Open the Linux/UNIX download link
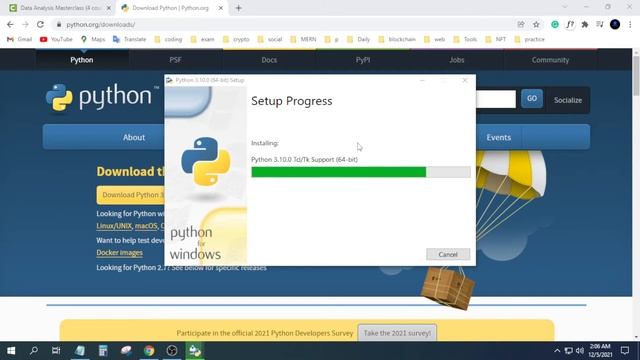 [114, 226]
